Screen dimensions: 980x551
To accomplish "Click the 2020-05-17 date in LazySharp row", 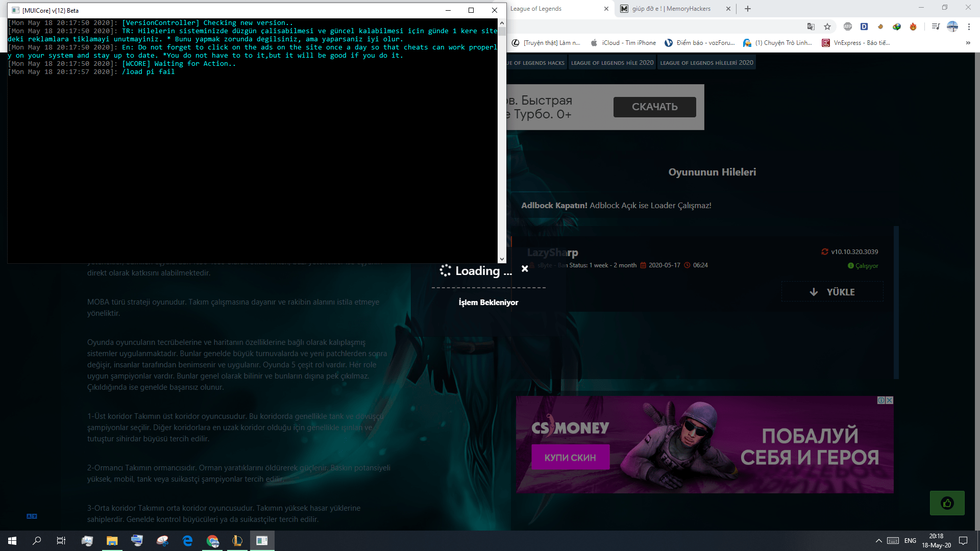I will pyautogui.click(x=664, y=265).
